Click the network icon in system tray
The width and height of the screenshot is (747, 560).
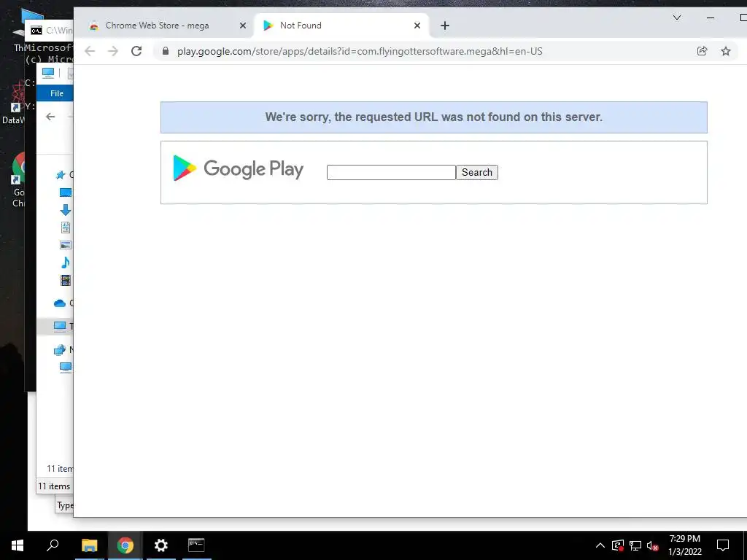[x=635, y=545]
